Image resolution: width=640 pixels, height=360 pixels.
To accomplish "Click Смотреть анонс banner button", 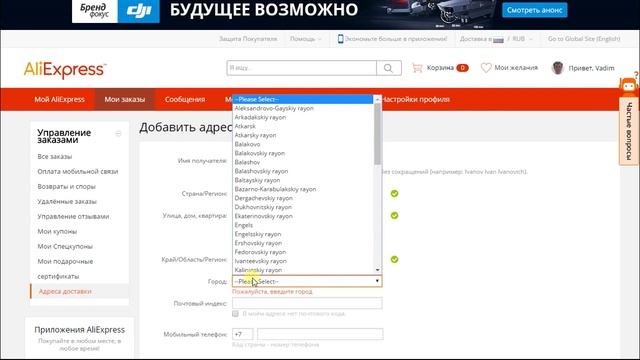I will [534, 10].
